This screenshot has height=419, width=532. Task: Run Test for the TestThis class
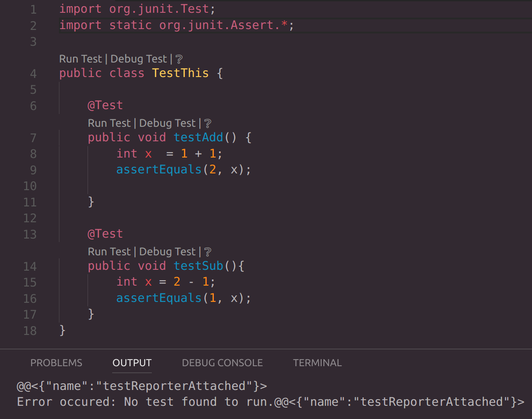point(81,59)
